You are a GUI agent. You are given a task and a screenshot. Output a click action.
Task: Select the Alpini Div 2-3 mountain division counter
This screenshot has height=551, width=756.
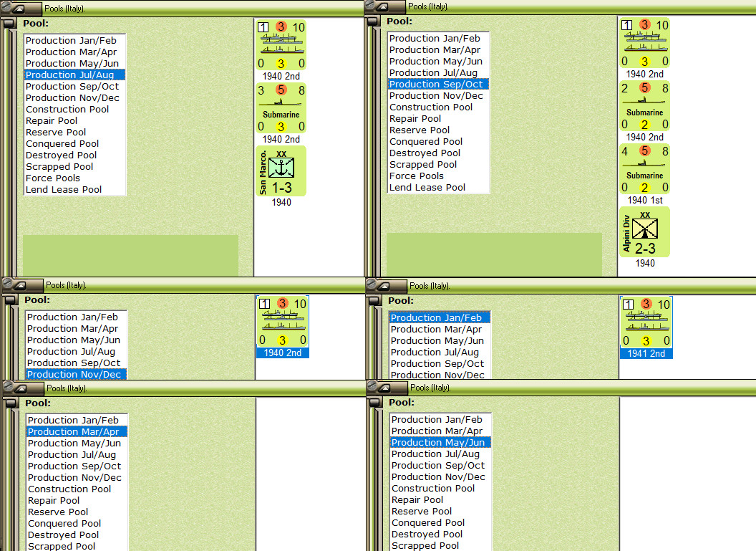click(x=644, y=232)
